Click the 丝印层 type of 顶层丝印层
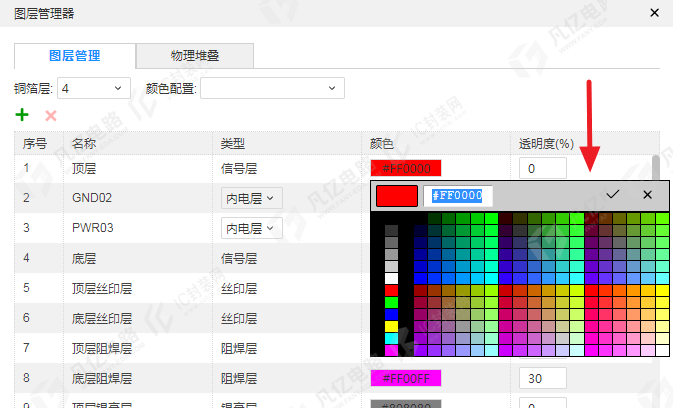The height and width of the screenshot is (408, 673). click(239, 289)
